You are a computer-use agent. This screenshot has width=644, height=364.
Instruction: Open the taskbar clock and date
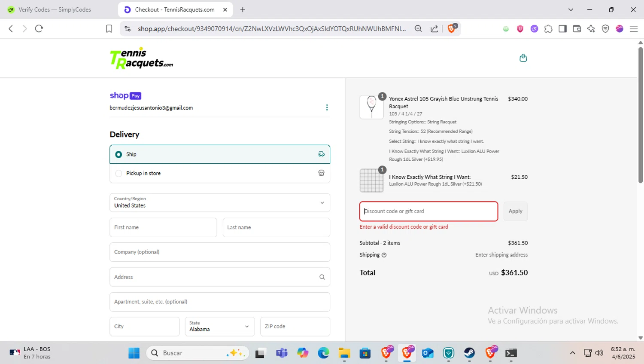click(x=623, y=353)
